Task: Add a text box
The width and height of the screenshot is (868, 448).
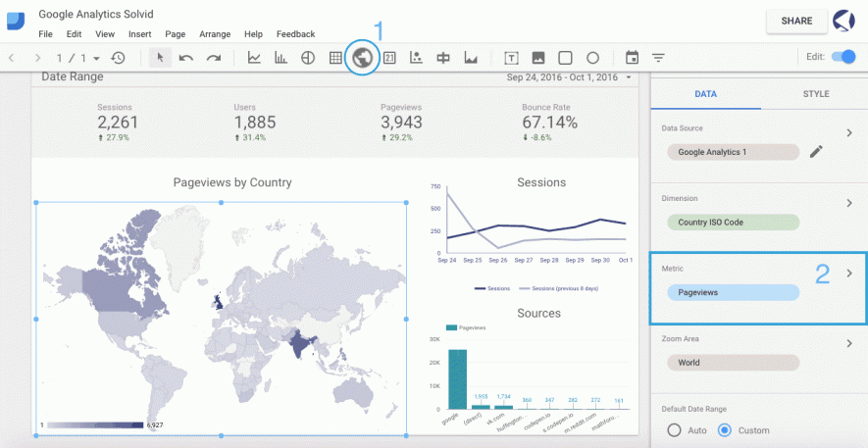Action: point(512,58)
